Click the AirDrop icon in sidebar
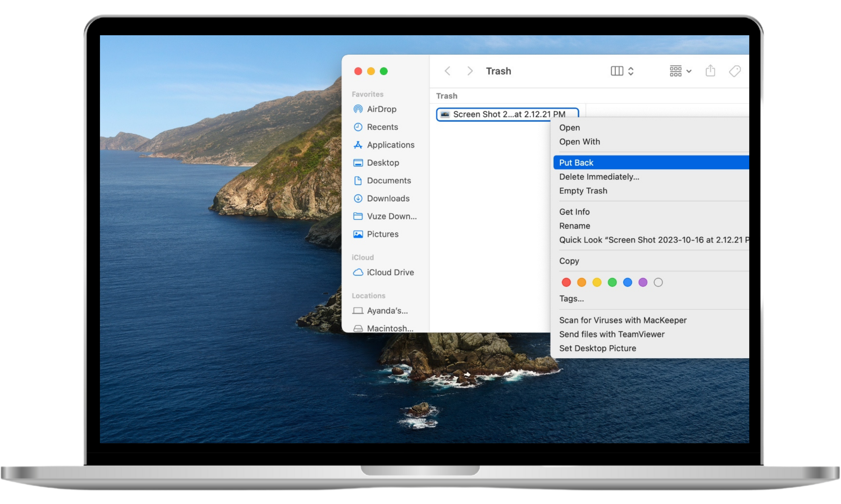Screen dimensions: 841x504 pos(358,109)
